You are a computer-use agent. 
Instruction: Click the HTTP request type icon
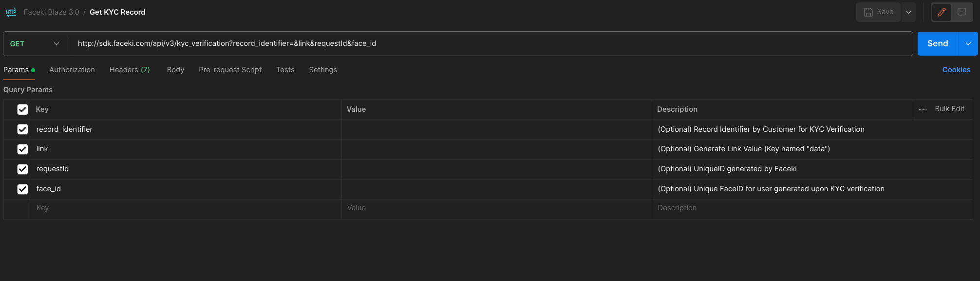click(x=11, y=12)
